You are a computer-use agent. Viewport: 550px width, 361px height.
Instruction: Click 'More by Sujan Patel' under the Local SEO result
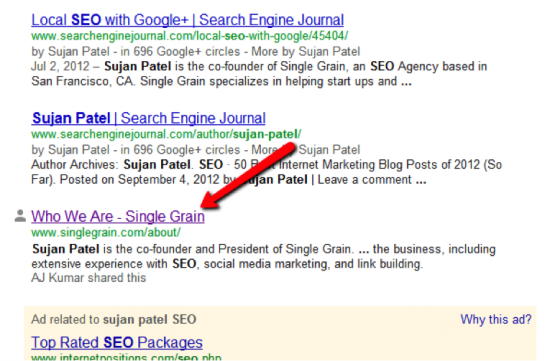(306, 52)
